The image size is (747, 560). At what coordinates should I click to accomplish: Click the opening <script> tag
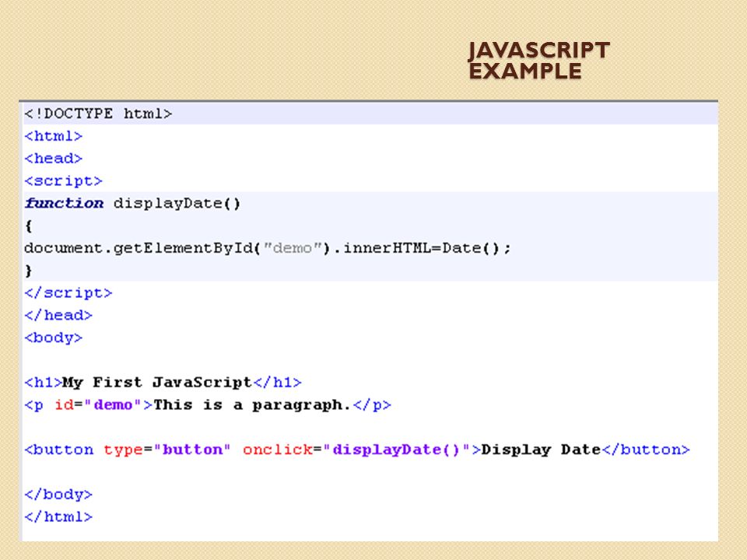click(63, 181)
